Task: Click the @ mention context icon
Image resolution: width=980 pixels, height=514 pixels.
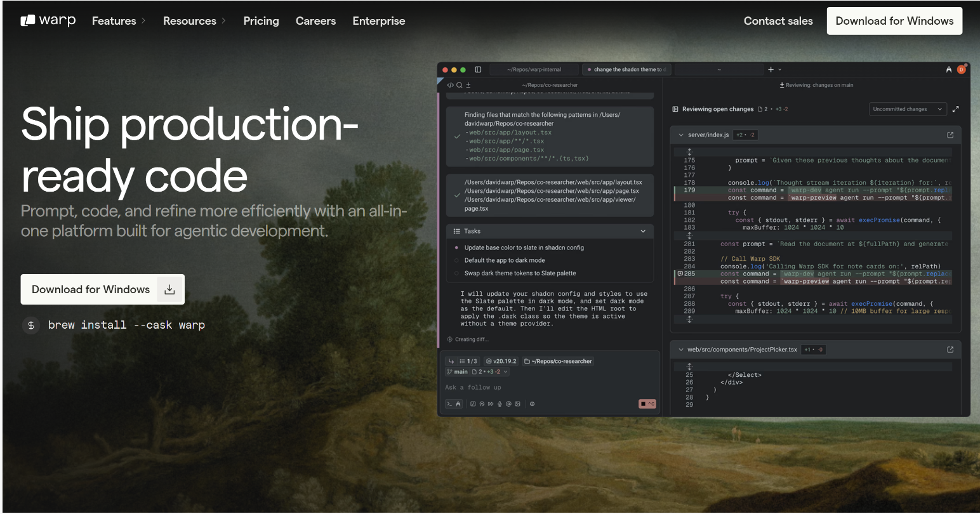Action: point(508,404)
